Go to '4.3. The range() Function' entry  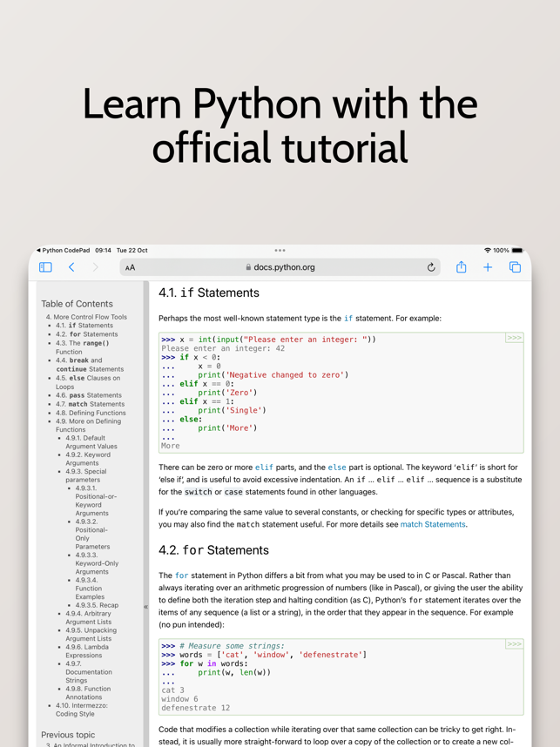(x=83, y=347)
